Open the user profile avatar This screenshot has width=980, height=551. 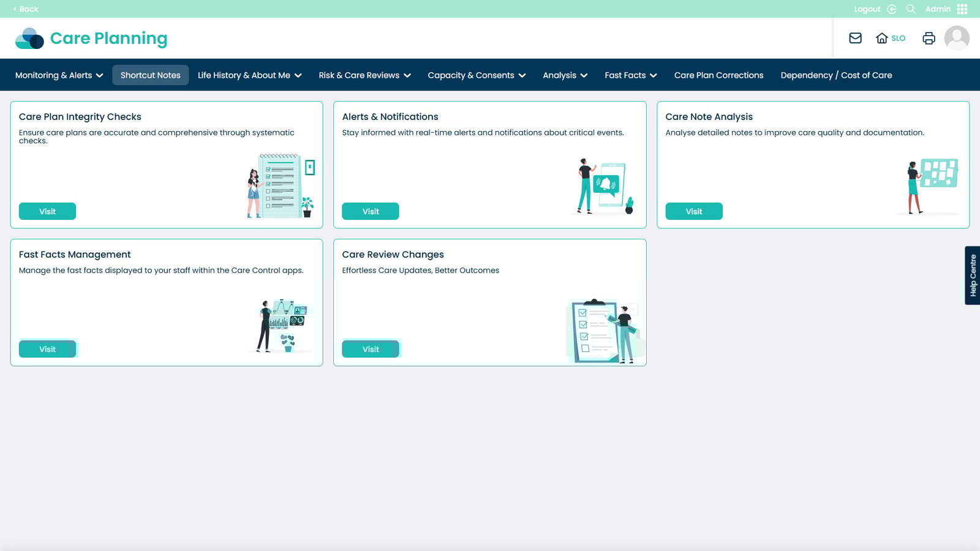956,38
